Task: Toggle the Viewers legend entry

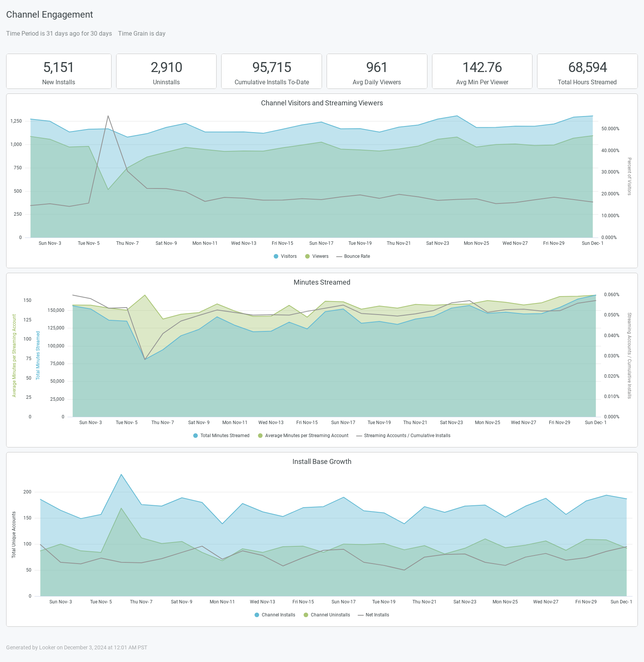Action: click(x=317, y=256)
